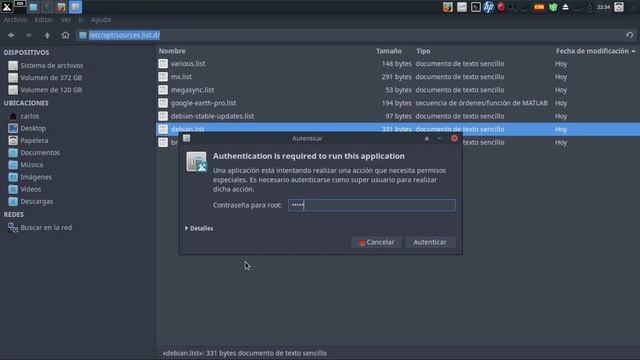This screenshot has width=640, height=360.
Task: Click the google-earth-pro.list file icon
Action: (163, 103)
